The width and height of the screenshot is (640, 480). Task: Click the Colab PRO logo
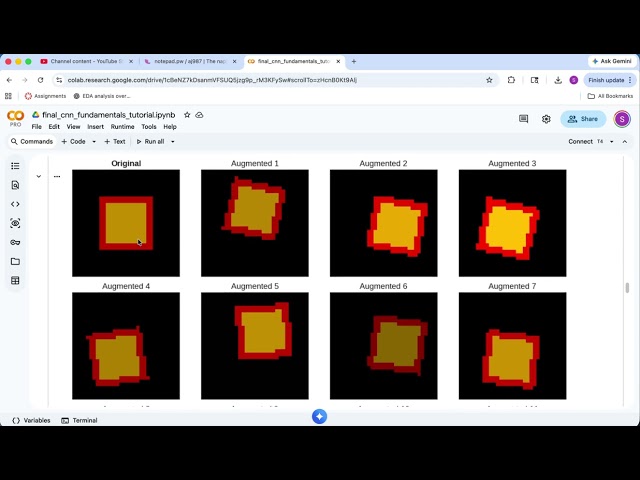point(16,118)
